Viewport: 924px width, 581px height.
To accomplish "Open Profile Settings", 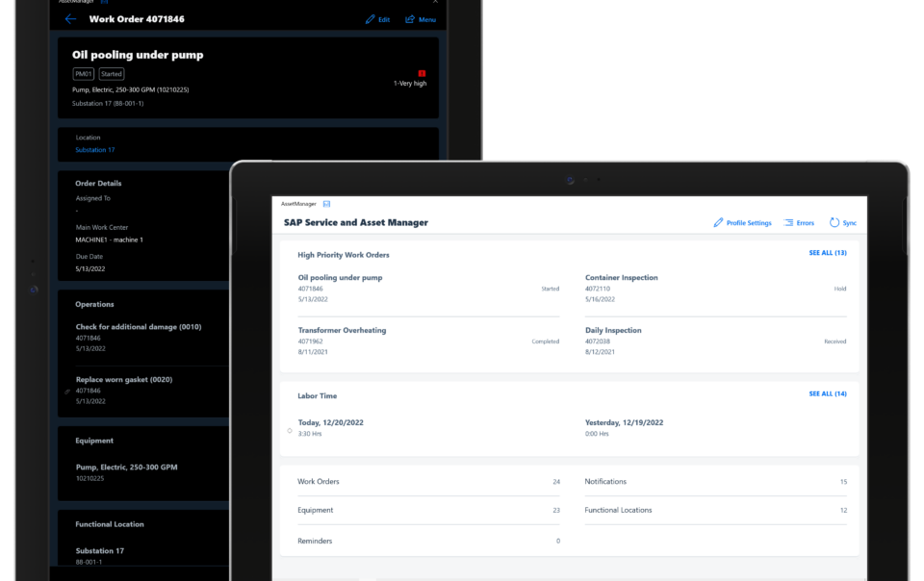I will click(x=742, y=222).
